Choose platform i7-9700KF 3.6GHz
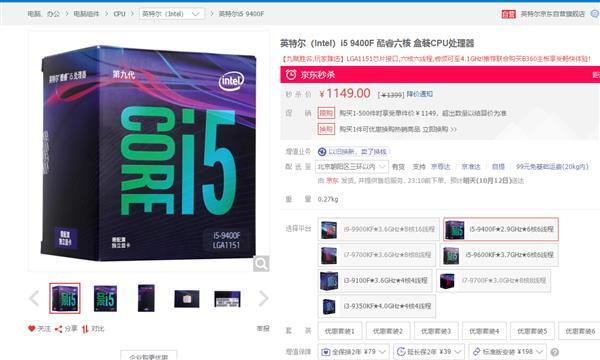Viewport: 600px width, 360px height. click(x=377, y=255)
